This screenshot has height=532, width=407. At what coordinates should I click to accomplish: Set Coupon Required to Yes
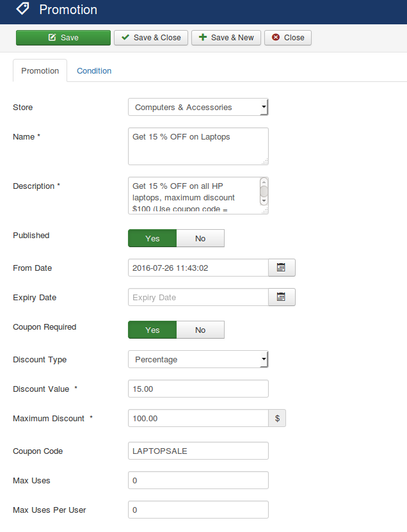[152, 330]
